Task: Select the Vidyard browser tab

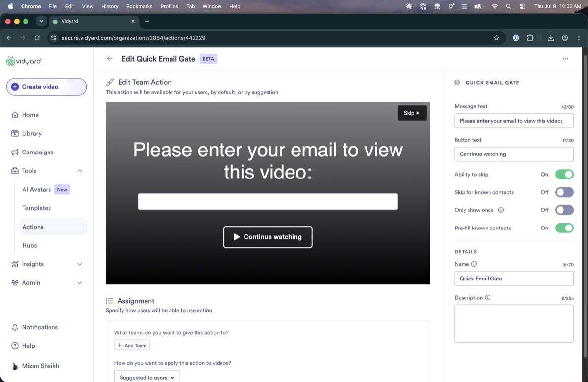Action: click(x=93, y=21)
